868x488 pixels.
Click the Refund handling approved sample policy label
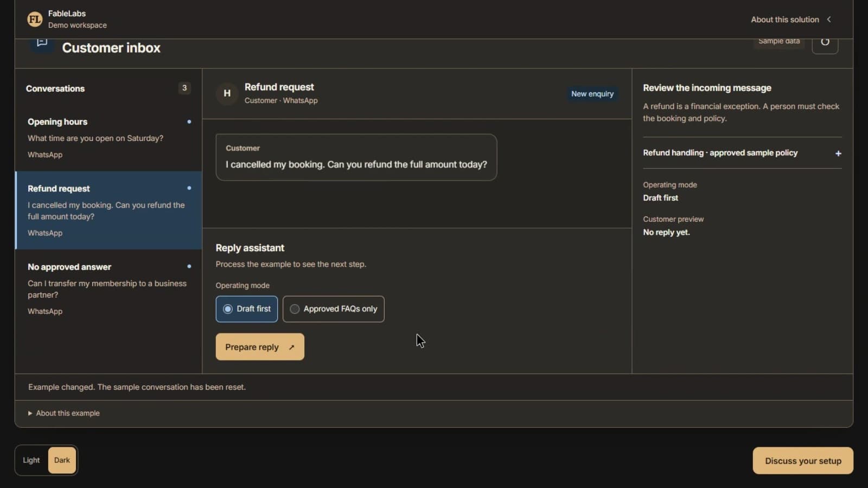click(720, 153)
